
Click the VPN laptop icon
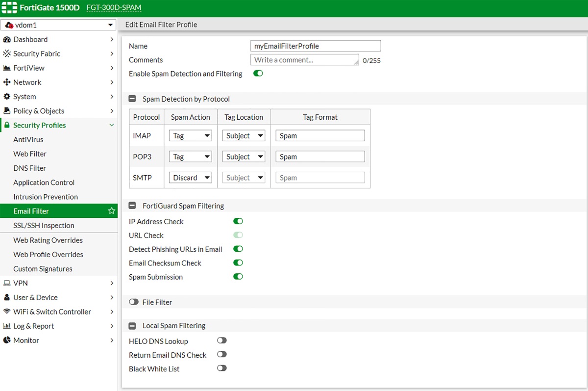(7, 283)
